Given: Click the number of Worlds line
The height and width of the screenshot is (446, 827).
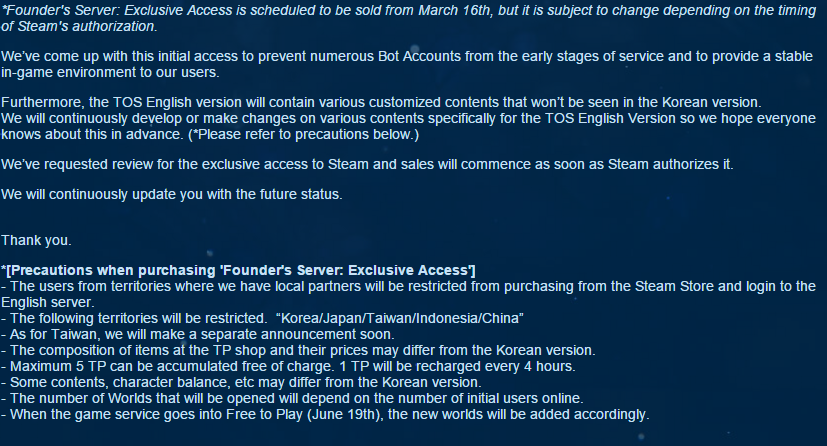Looking at the screenshot, I should tap(292, 398).
